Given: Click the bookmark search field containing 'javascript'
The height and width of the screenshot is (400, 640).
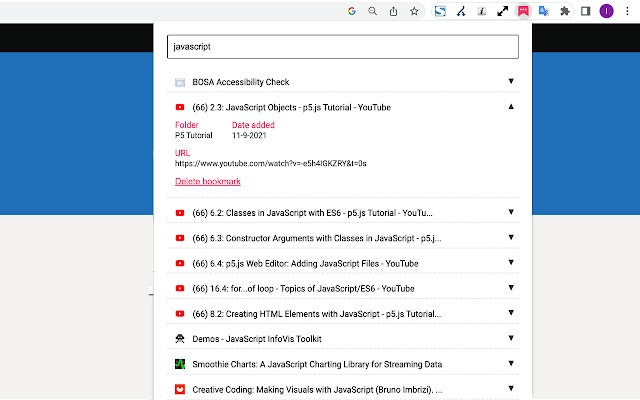Looking at the screenshot, I should [343, 47].
